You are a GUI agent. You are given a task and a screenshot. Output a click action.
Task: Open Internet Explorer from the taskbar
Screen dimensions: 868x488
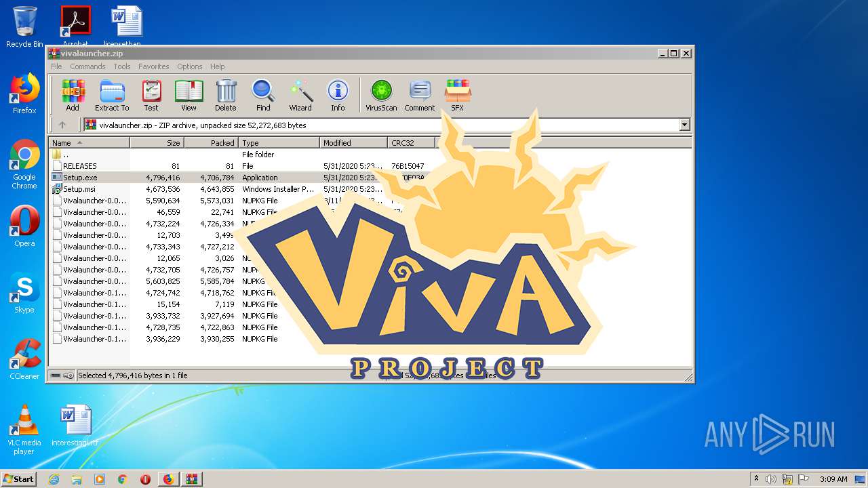click(54, 479)
